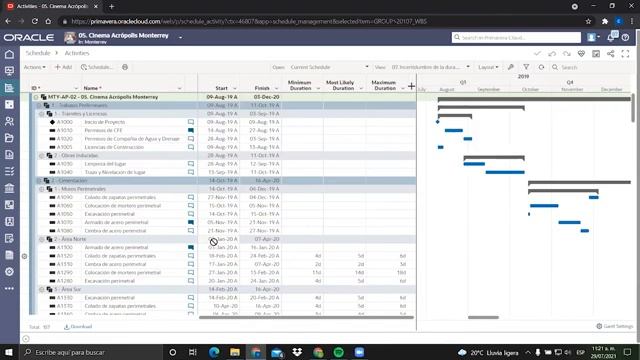Click the refresh icon beside filter
This screenshot has height=360, width=640.
click(x=541, y=67)
